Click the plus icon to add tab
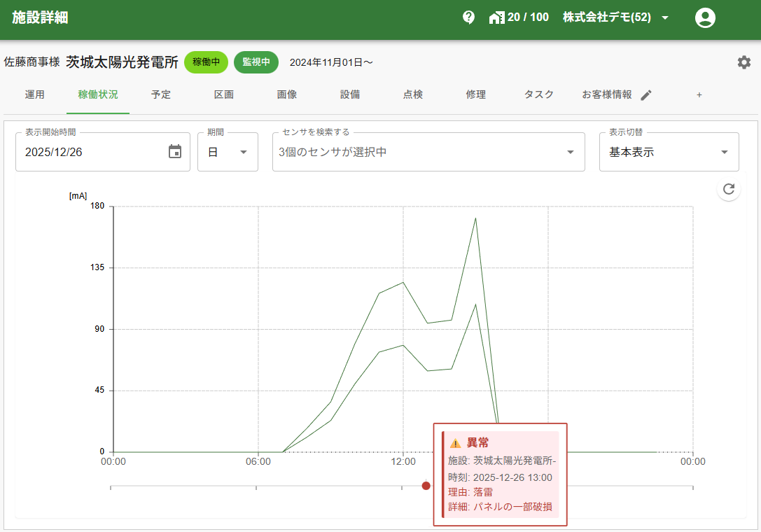 tap(699, 95)
